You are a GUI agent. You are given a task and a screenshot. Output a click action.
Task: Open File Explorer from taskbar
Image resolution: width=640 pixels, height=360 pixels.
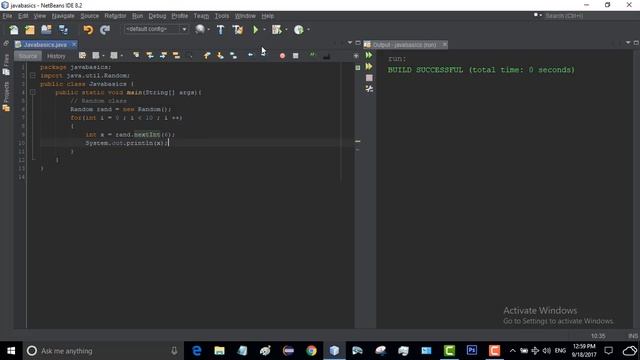coord(219,351)
